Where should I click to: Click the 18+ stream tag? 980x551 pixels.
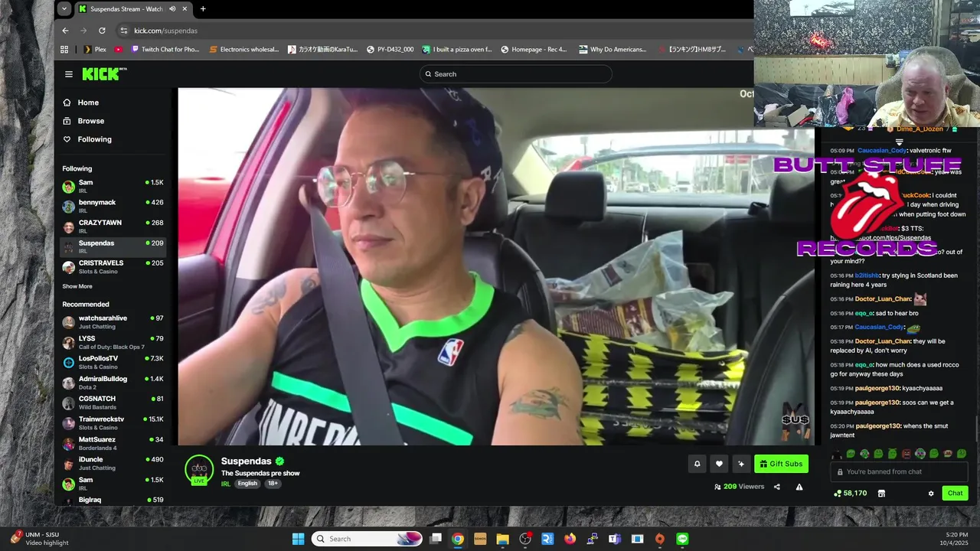(x=273, y=484)
